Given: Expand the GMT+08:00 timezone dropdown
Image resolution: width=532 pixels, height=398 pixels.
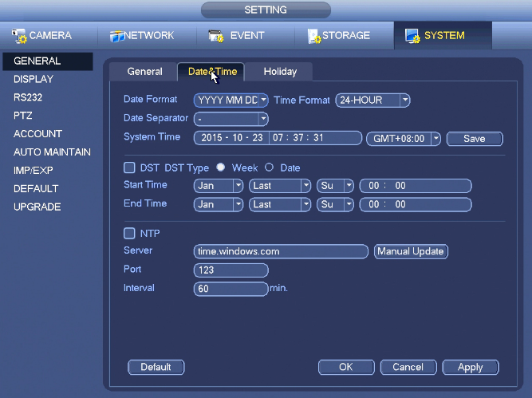Looking at the screenshot, I should [404, 139].
